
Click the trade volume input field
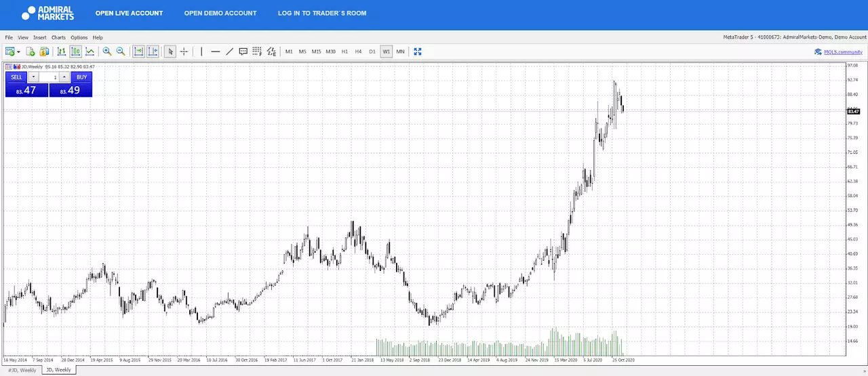49,77
